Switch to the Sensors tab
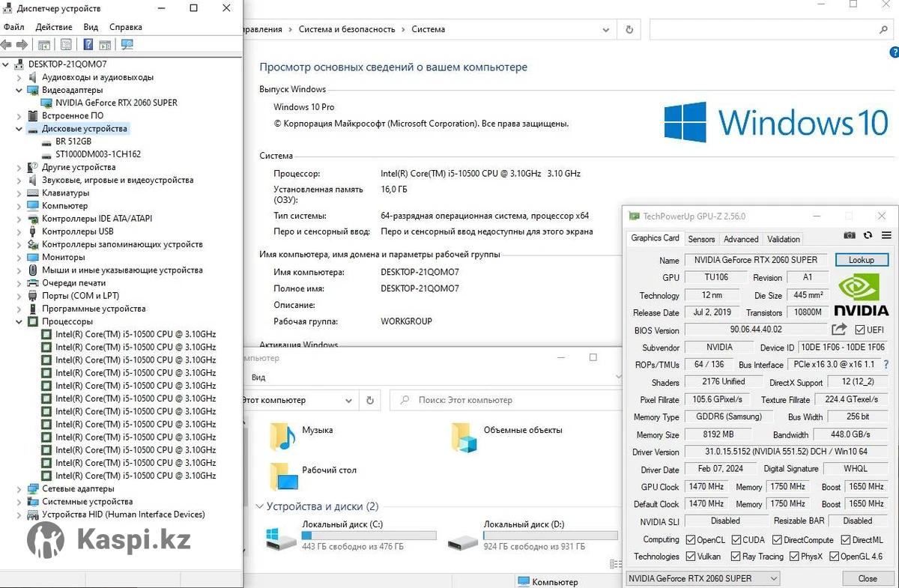This screenshot has height=588, width=899. click(701, 239)
